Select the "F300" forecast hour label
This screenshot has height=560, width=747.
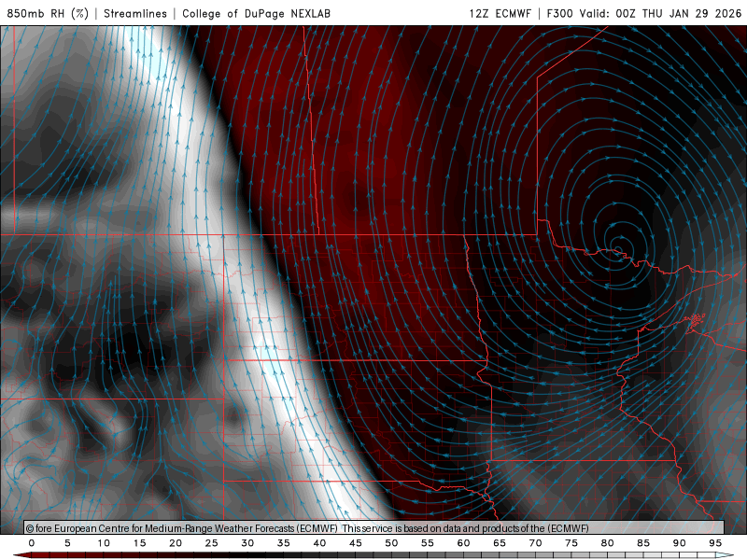pyautogui.click(x=559, y=13)
